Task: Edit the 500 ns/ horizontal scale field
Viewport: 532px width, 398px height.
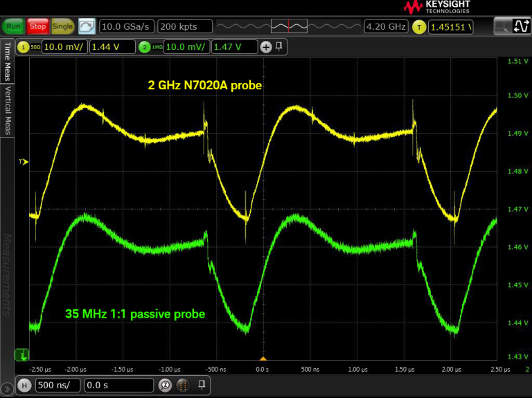Action: click(57, 385)
